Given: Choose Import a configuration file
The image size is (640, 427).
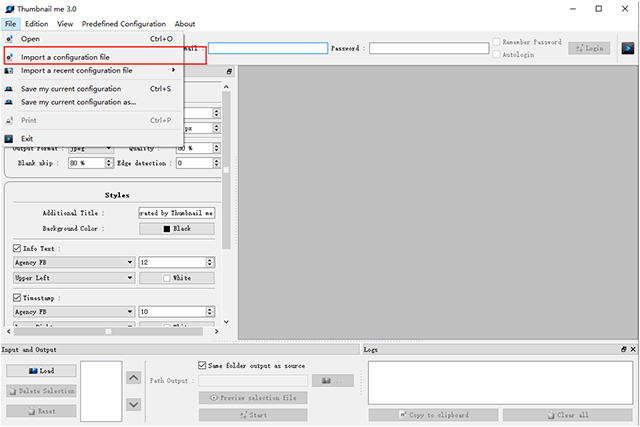Looking at the screenshot, I should [65, 57].
